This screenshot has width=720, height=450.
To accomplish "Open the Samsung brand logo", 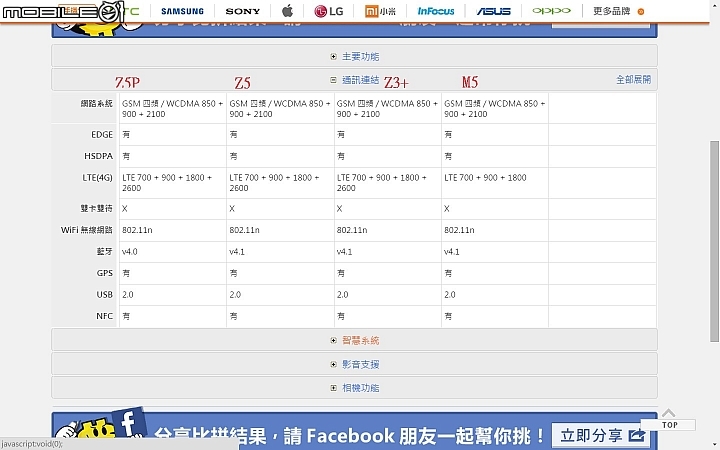I will click(x=182, y=11).
